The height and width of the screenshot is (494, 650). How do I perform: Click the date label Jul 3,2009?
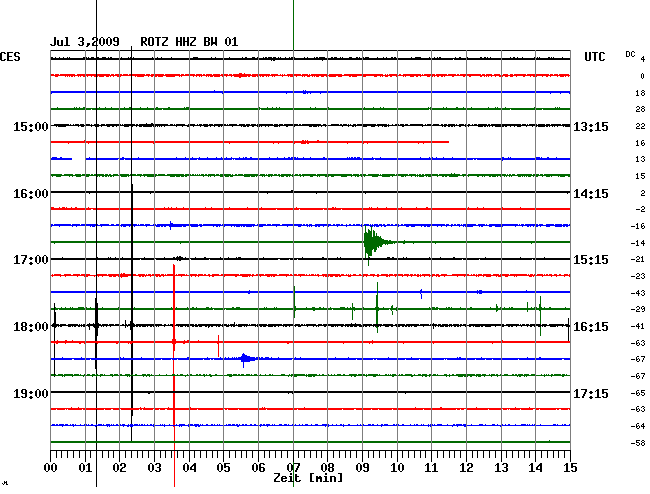point(85,42)
